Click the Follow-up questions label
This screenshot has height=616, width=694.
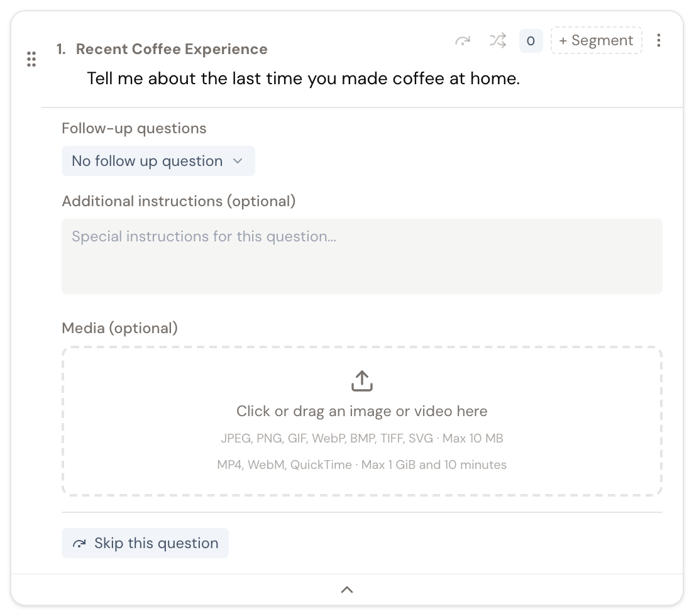134,128
